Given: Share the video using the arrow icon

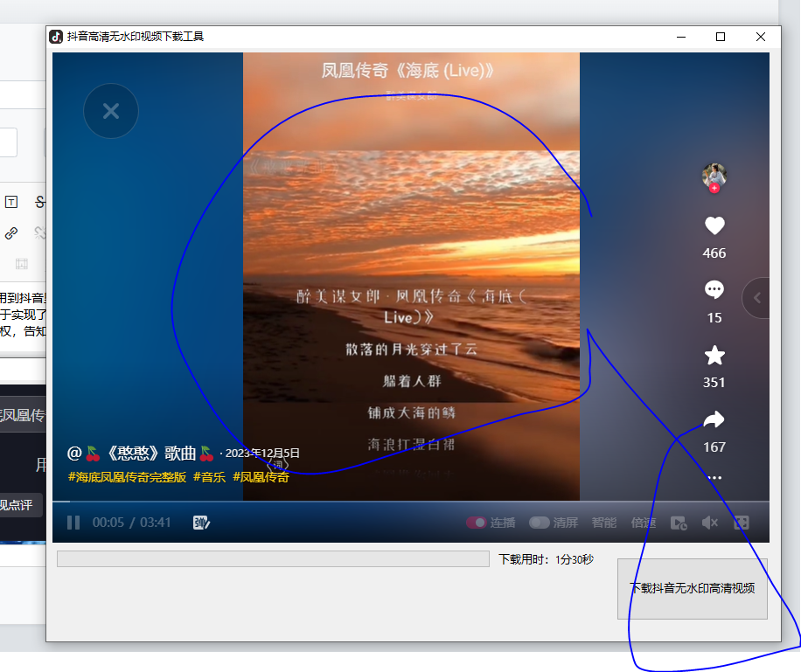Looking at the screenshot, I should (714, 419).
